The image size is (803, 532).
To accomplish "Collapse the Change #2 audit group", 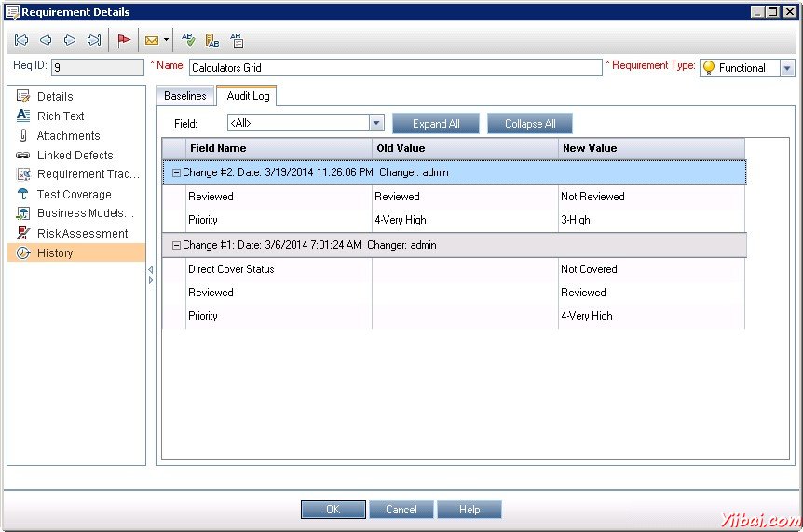I will (x=176, y=172).
